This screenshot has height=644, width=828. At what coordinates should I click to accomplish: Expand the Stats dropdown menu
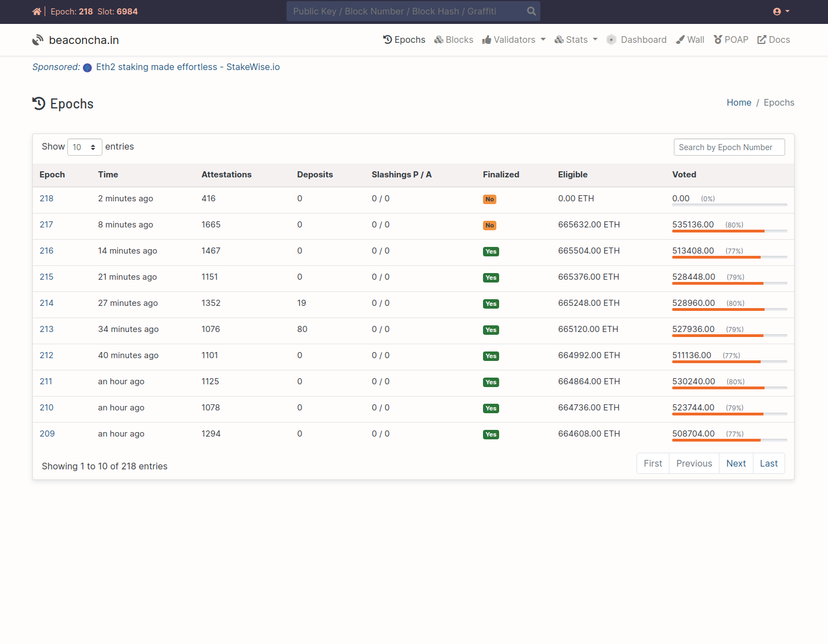click(576, 39)
